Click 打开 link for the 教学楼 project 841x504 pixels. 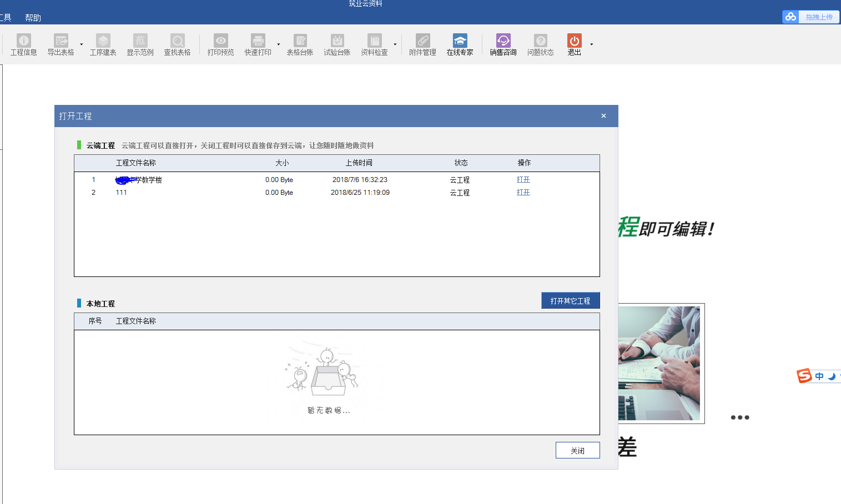(523, 180)
